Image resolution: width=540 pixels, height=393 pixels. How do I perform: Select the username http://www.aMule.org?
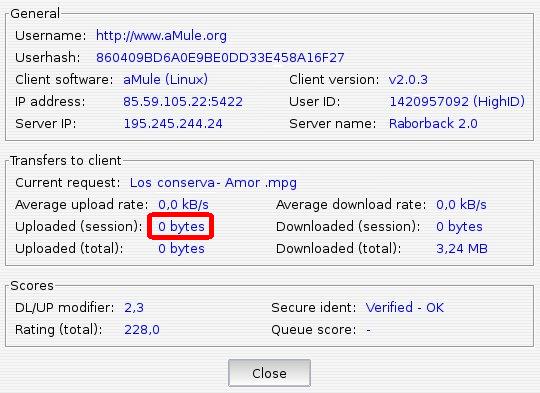point(161,36)
